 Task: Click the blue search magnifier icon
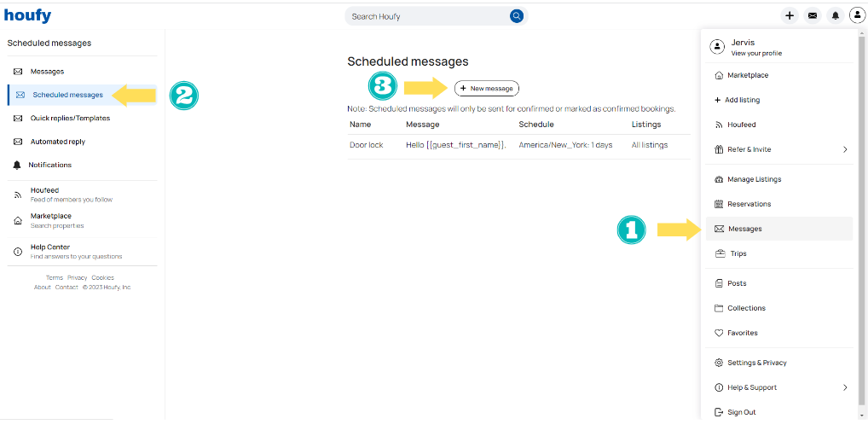[517, 16]
